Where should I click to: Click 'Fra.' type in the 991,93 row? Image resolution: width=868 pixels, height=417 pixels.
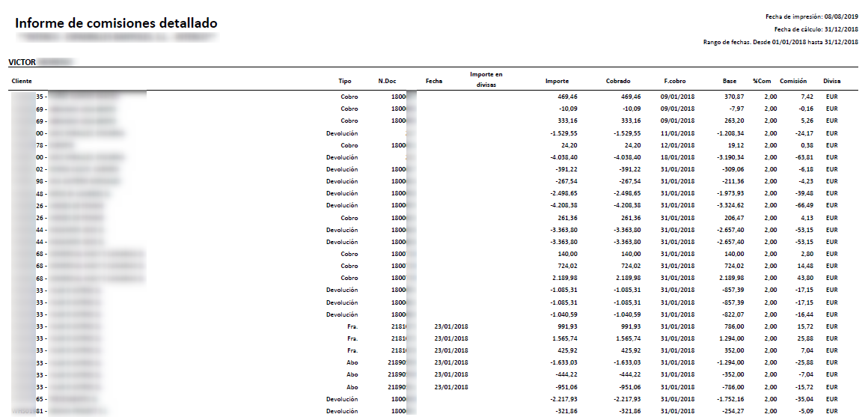pos(352,326)
